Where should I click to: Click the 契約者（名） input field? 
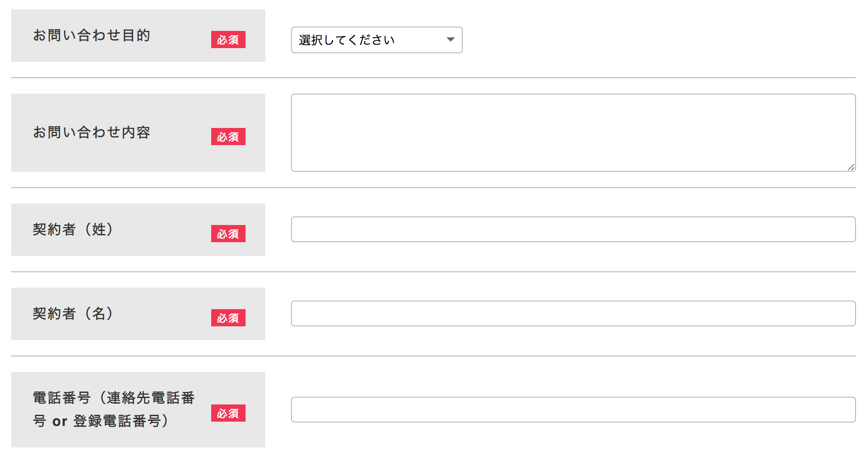(573, 313)
